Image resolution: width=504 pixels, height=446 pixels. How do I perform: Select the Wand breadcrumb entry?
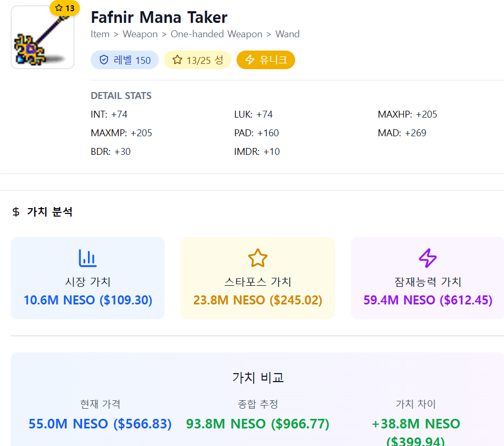[287, 34]
